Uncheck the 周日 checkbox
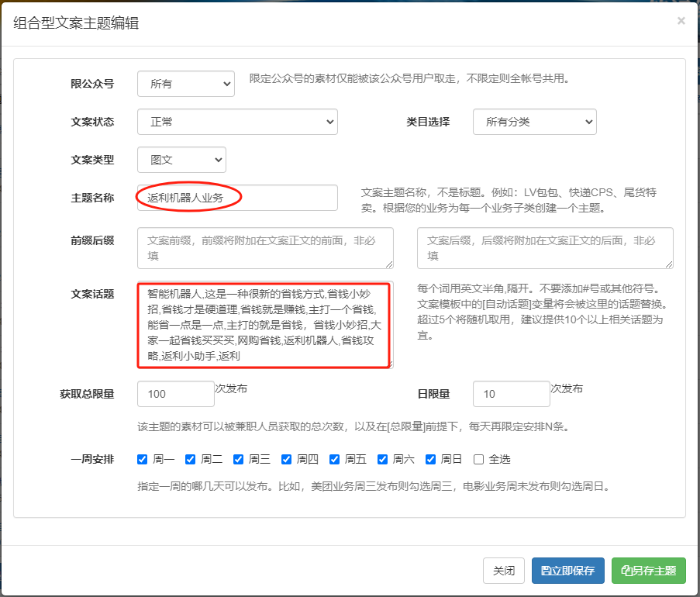This screenshot has width=700, height=597. coord(431,460)
